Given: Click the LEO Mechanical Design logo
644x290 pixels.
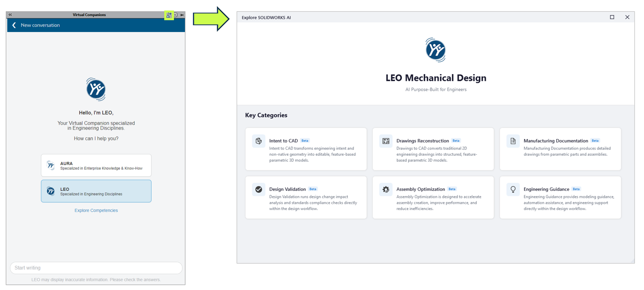Looking at the screenshot, I should pos(436,50).
